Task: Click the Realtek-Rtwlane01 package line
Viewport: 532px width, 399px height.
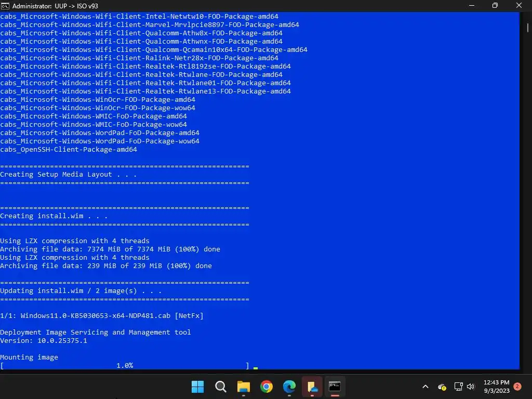Action: 145,83
